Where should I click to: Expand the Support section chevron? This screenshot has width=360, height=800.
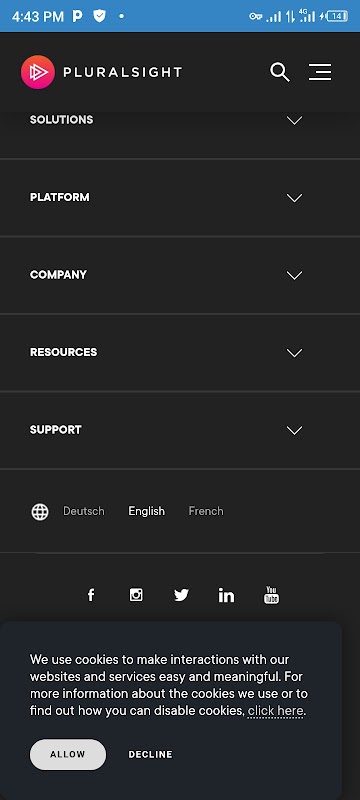point(294,431)
